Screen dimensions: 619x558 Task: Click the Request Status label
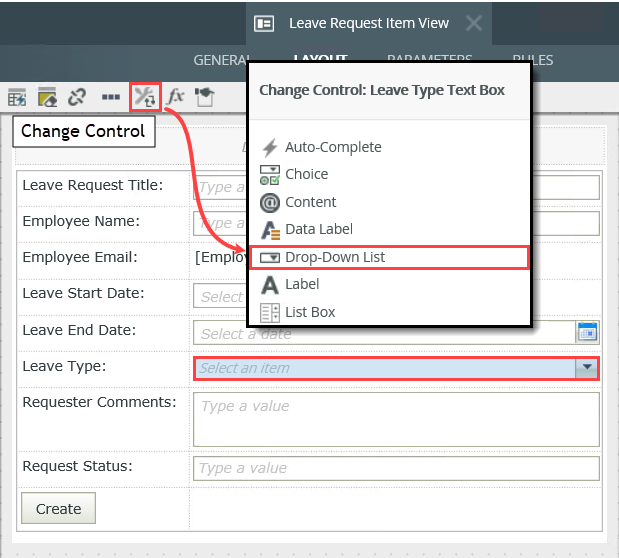point(77,466)
